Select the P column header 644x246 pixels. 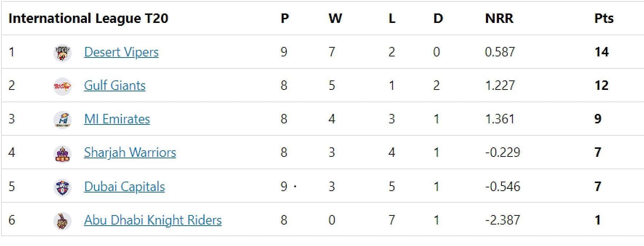(x=285, y=18)
